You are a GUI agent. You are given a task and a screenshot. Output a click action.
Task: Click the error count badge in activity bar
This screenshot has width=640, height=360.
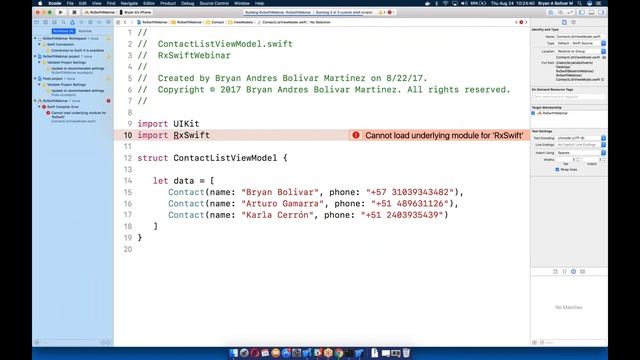(x=390, y=12)
